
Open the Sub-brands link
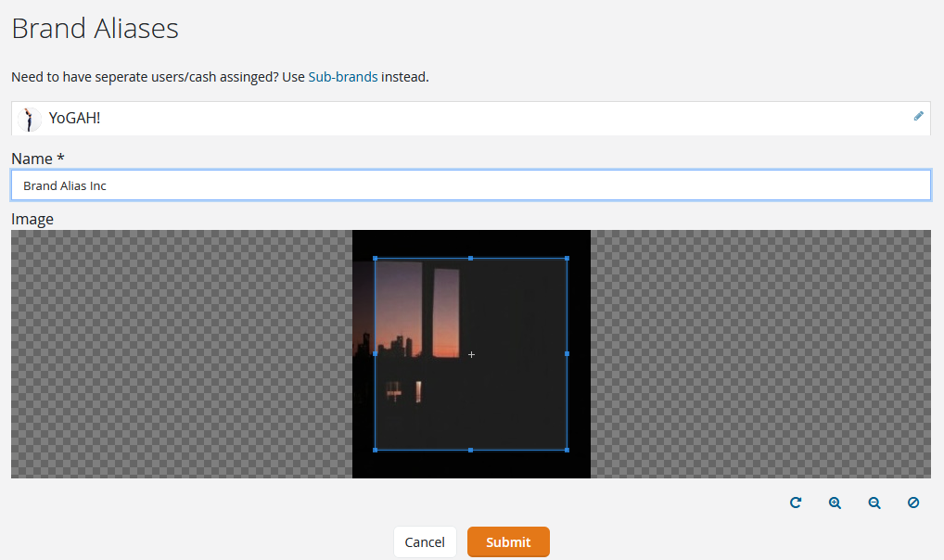[343, 77]
